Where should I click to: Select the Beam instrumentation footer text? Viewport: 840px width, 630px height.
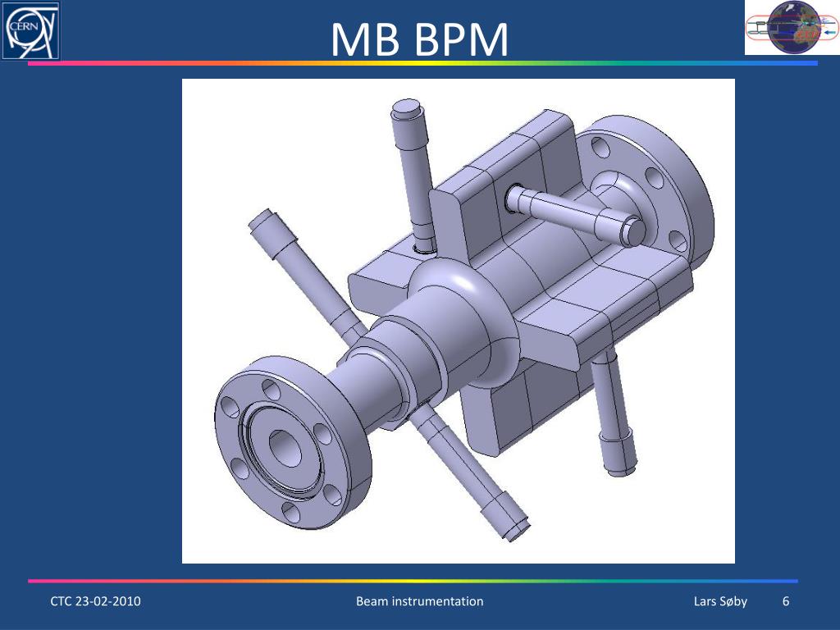(x=419, y=601)
